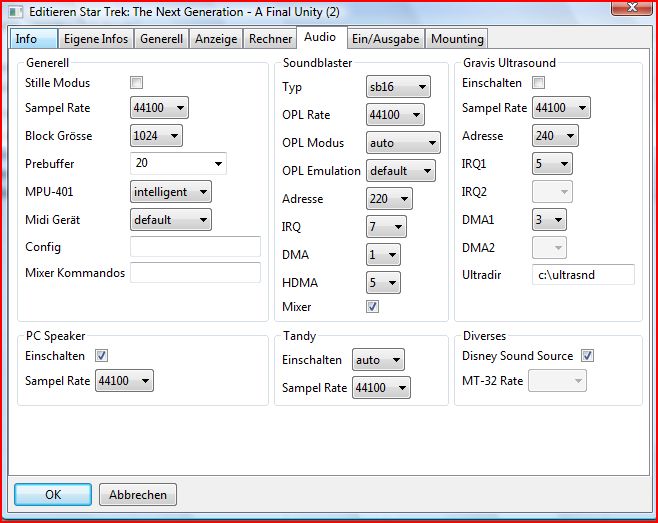Switch to the Ein/Ausgabe tab
This screenshot has width=658, height=523.
click(386, 39)
